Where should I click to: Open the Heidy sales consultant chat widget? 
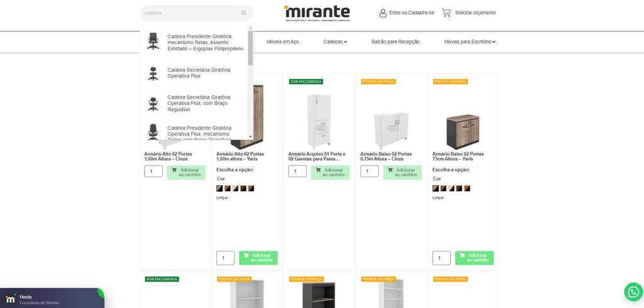click(x=52, y=299)
